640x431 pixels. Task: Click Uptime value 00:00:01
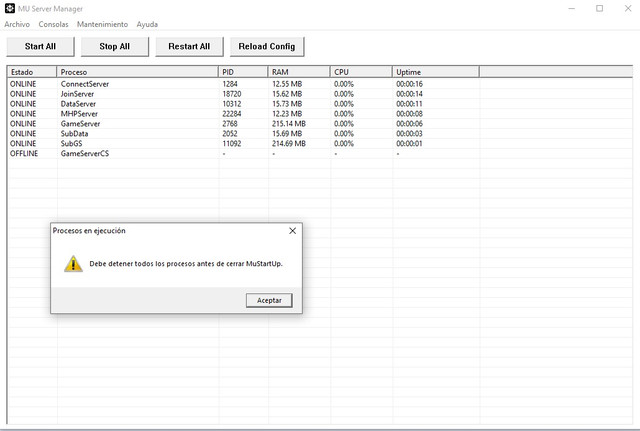pyautogui.click(x=409, y=144)
